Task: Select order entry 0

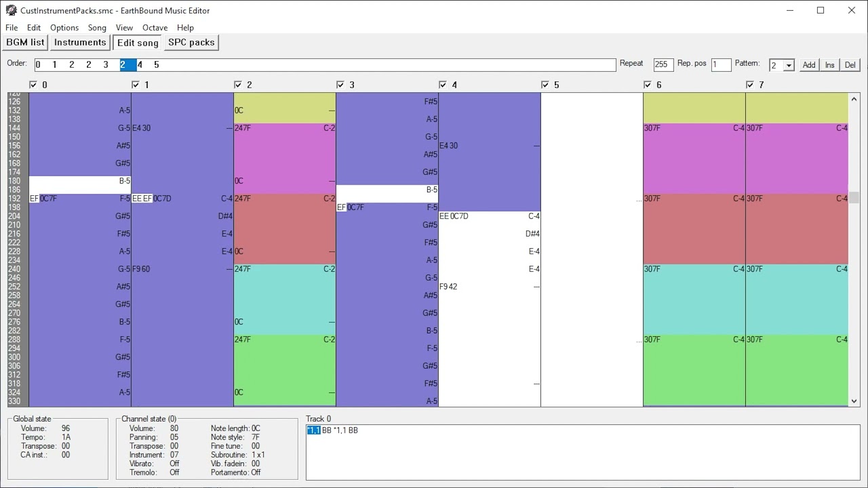Action: 38,65
